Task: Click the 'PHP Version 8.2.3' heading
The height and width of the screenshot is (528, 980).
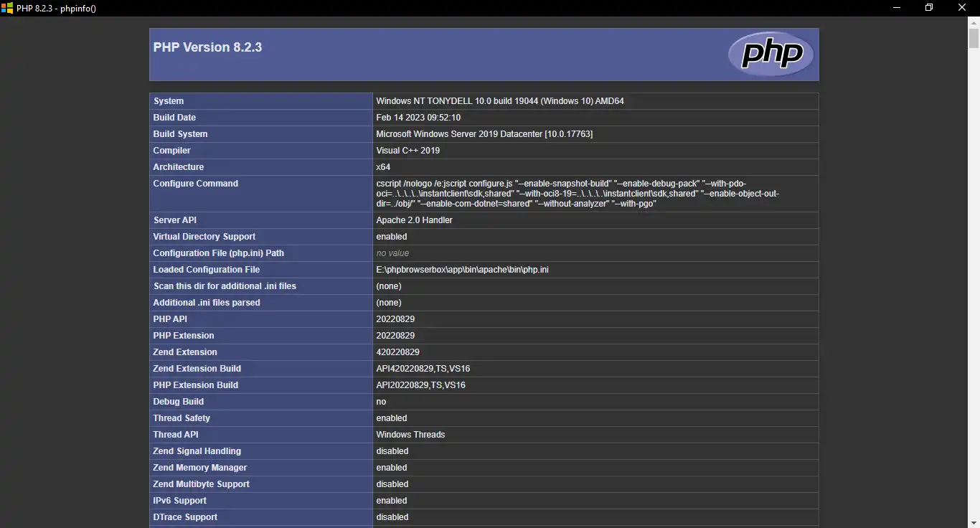Action: (207, 47)
